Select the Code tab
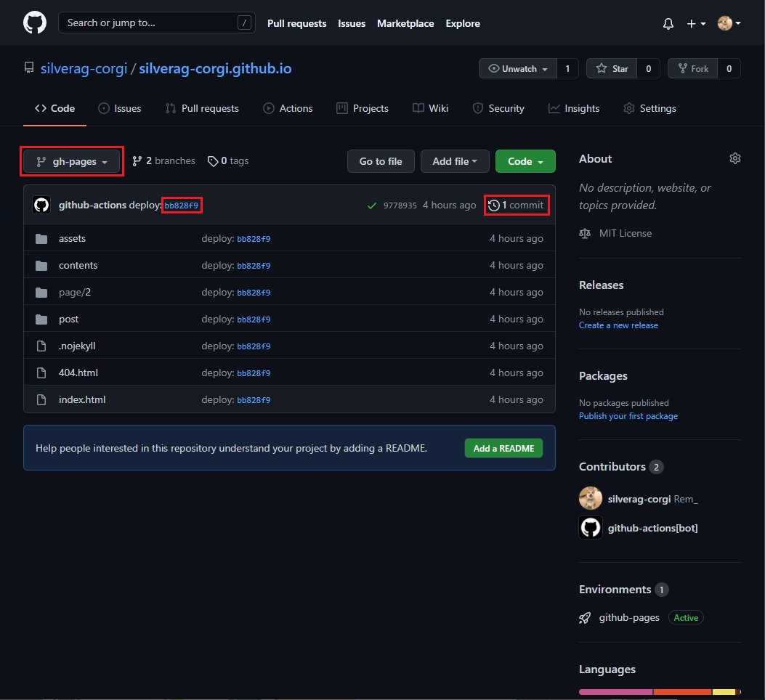Viewport: 765px width, 700px height. click(54, 108)
